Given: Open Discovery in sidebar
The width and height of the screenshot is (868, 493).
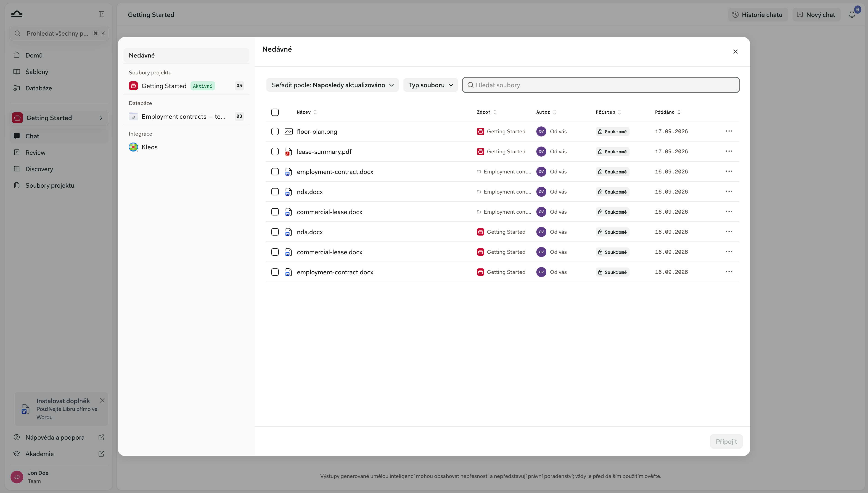Looking at the screenshot, I should [59, 169].
